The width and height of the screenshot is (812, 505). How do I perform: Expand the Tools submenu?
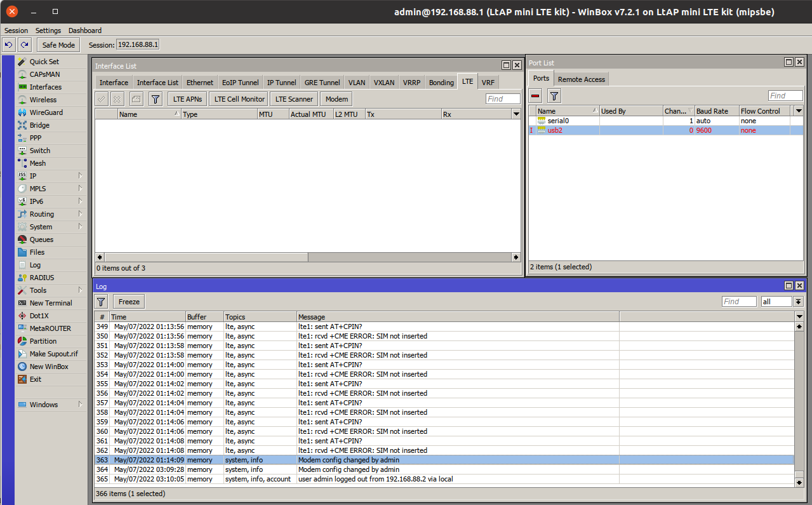81,290
